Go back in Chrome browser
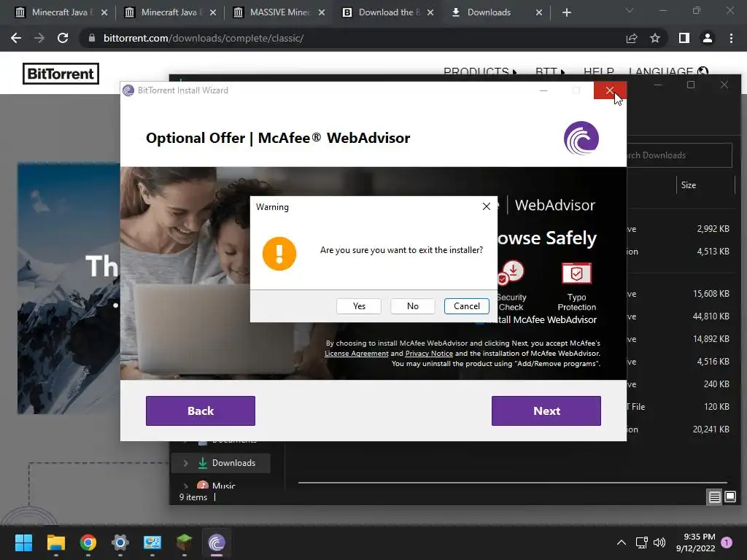This screenshot has height=560, width=747. tap(16, 38)
